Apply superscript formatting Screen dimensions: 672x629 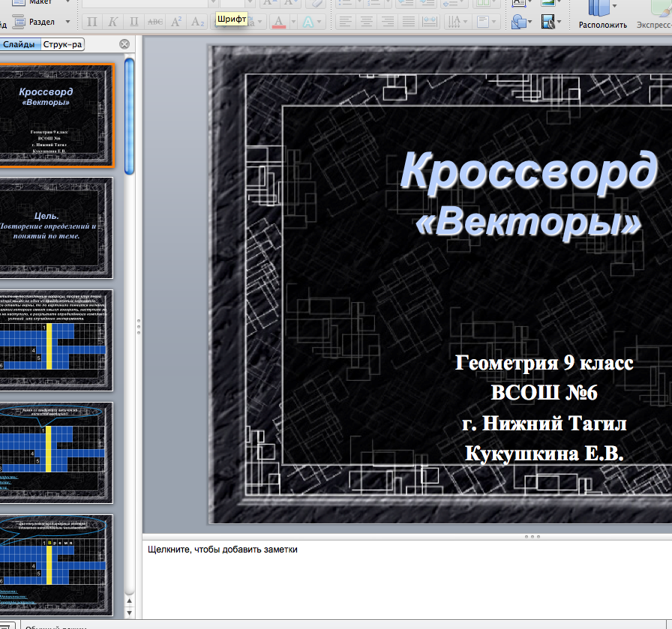pos(176,22)
